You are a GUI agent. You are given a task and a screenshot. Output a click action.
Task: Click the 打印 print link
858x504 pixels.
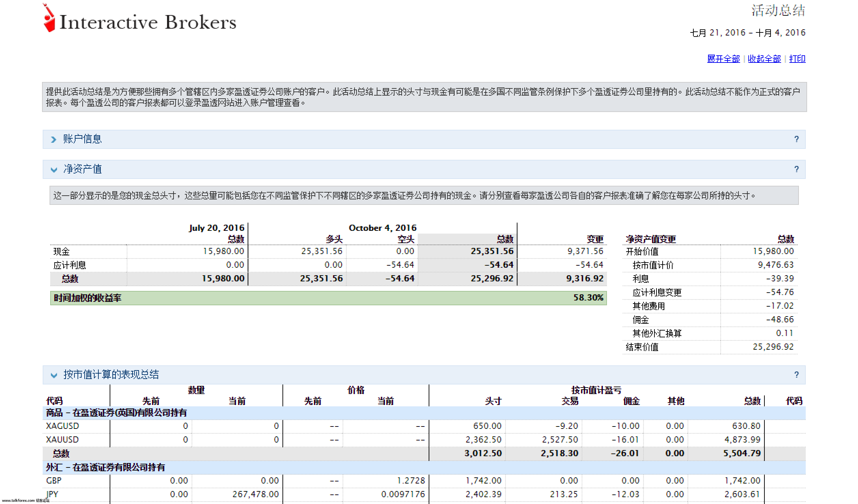pyautogui.click(x=797, y=59)
